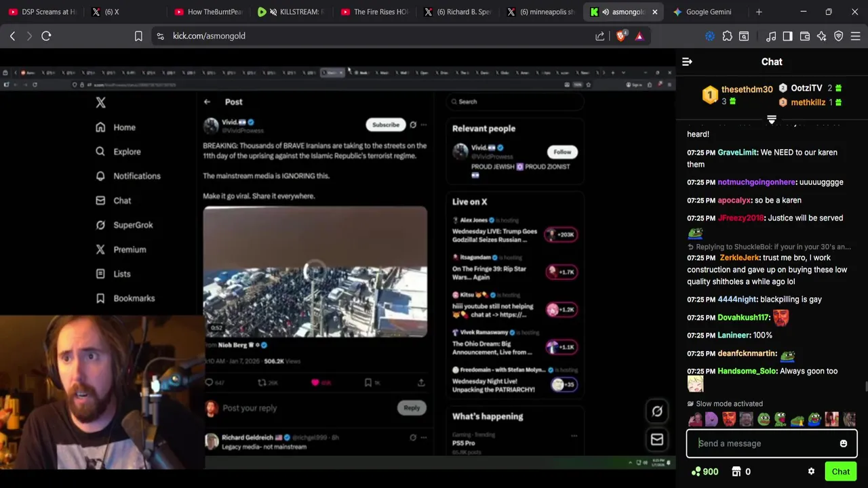Click the X logo in streamed page
Viewport: 868px width, 488px height.
(100, 102)
